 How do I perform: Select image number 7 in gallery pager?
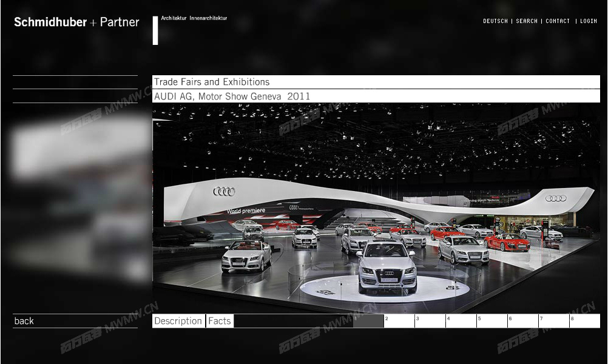click(x=555, y=321)
